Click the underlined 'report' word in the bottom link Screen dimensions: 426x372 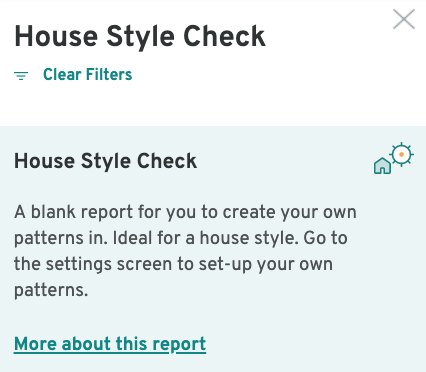[x=179, y=344]
